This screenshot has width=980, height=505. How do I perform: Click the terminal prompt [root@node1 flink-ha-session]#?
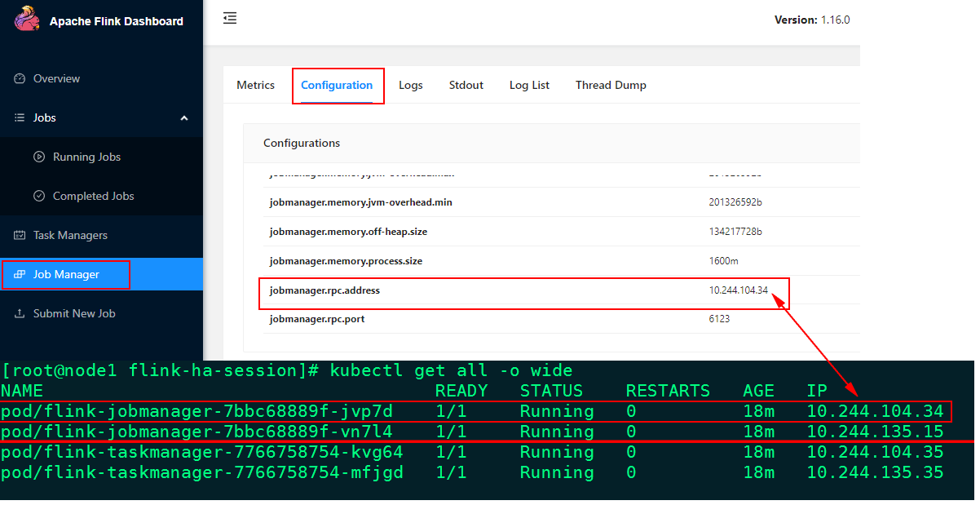[160, 370]
